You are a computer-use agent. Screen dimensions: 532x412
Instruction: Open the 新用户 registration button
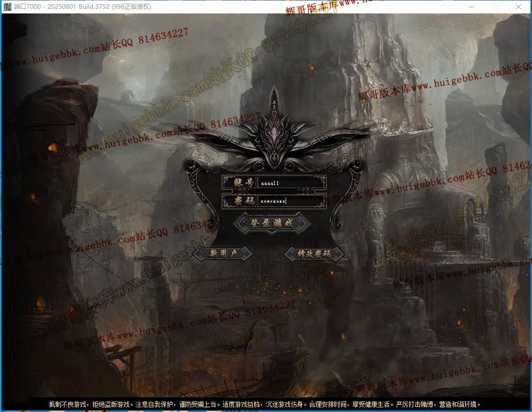tap(223, 253)
